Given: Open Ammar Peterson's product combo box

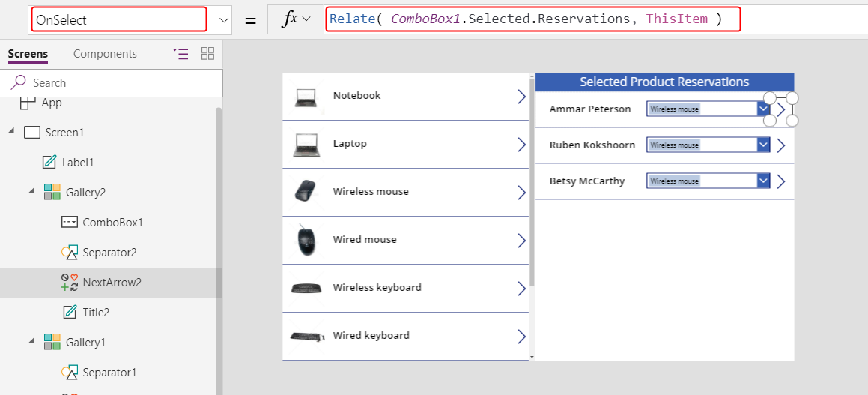Looking at the screenshot, I should click(763, 109).
